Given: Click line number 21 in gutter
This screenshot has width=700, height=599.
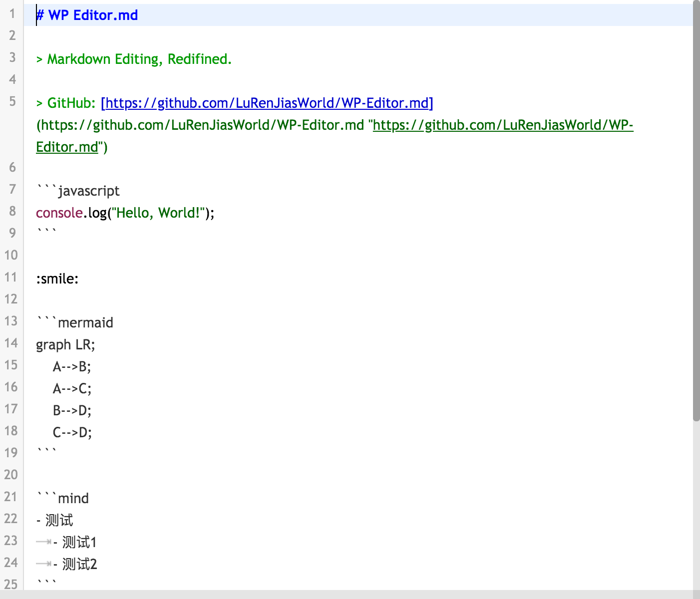Looking at the screenshot, I should [x=11, y=497].
